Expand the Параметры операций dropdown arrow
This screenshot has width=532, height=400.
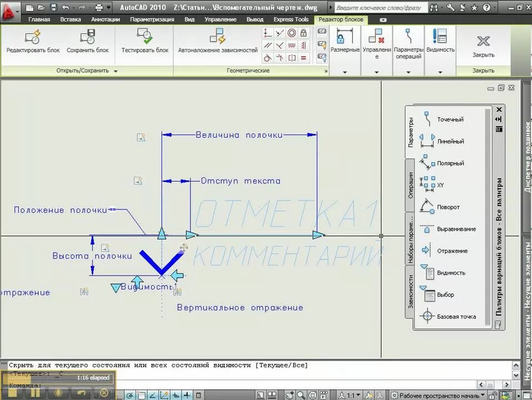coord(408,72)
